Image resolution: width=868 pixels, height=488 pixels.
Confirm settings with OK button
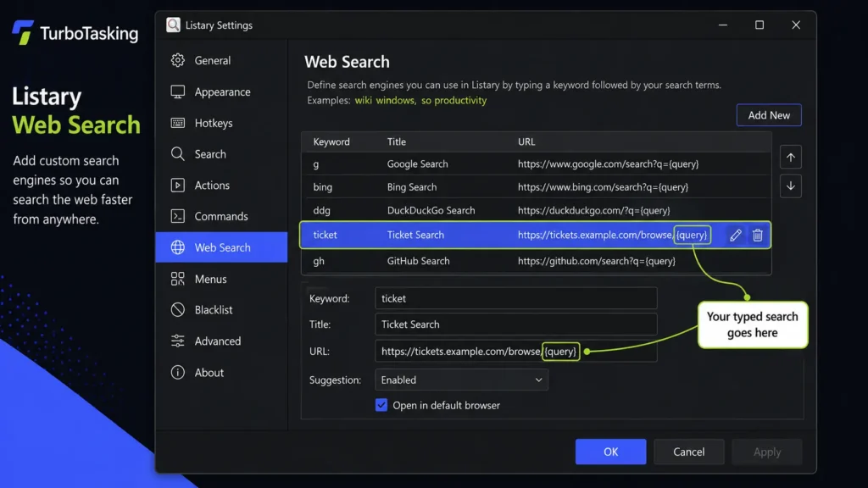[610, 452]
